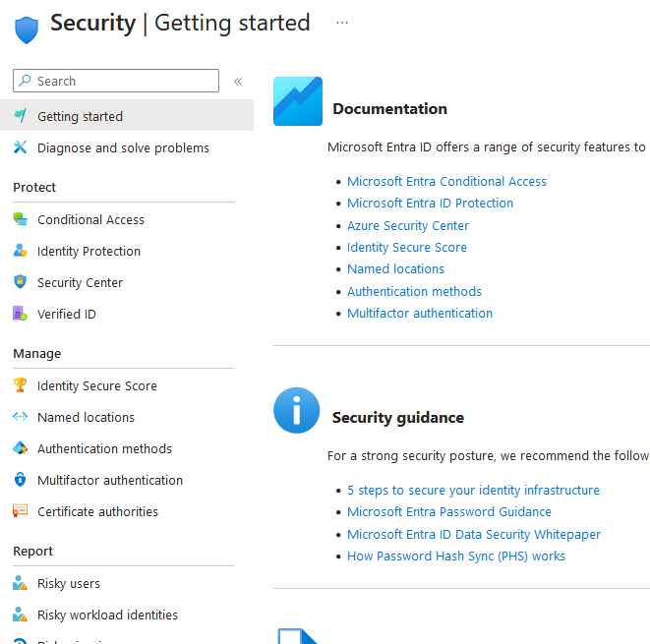Open Risky workload identities report

pyautogui.click(x=107, y=615)
